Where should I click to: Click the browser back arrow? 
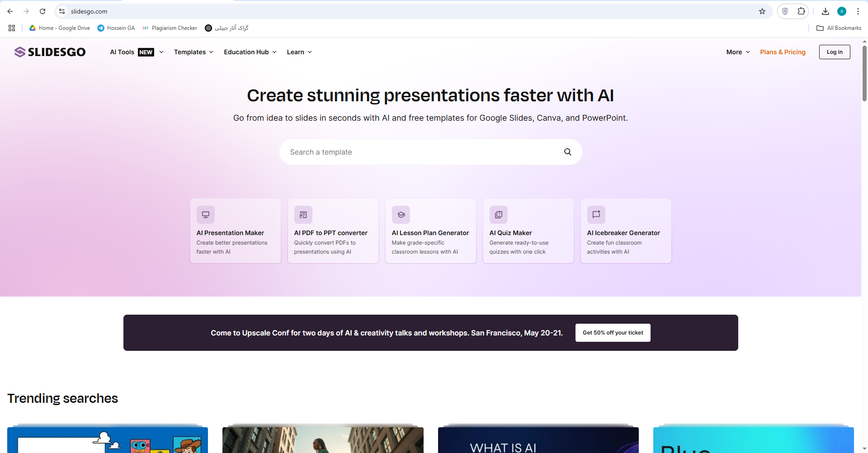tap(10, 11)
